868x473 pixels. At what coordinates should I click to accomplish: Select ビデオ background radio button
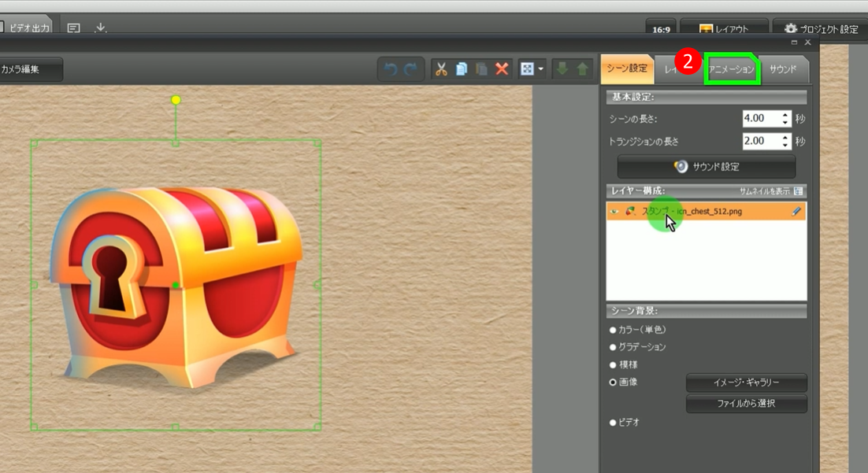613,423
